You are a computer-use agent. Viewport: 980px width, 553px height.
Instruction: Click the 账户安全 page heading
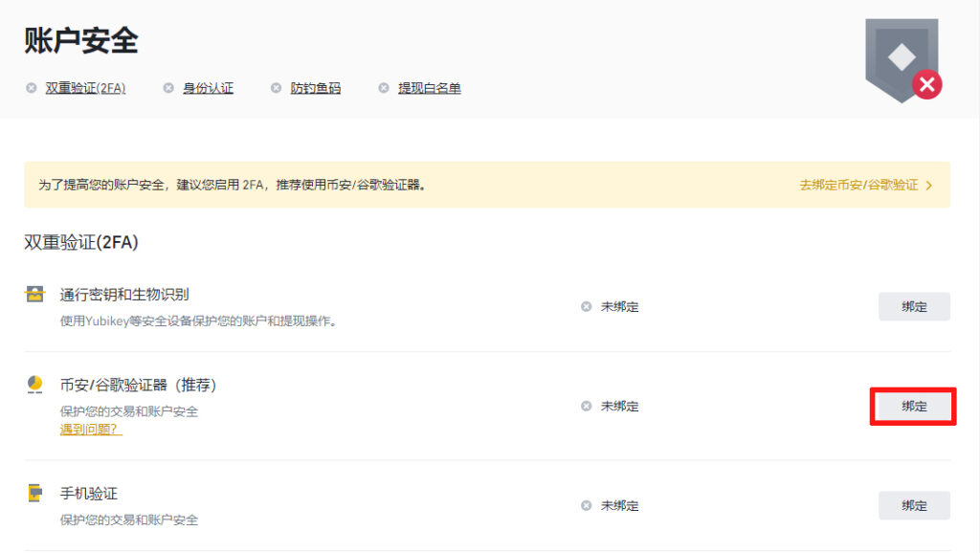point(81,41)
